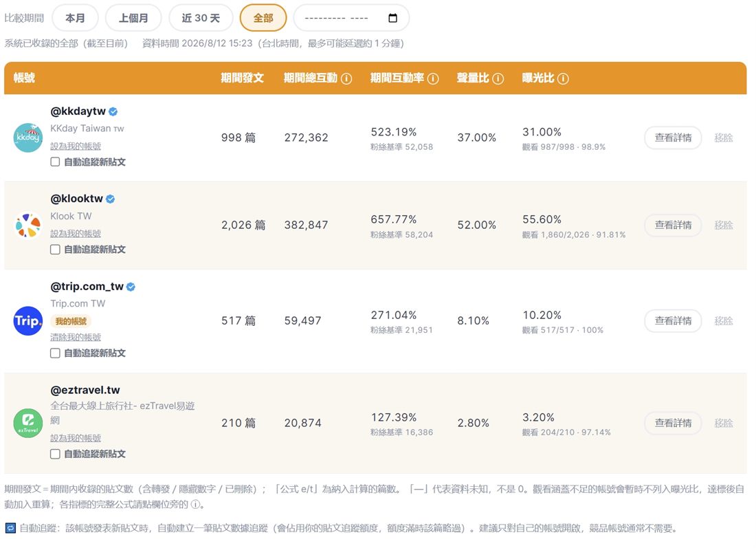Click the 55.60% exposure share value
Screen dimensions: 756x548
point(542,219)
